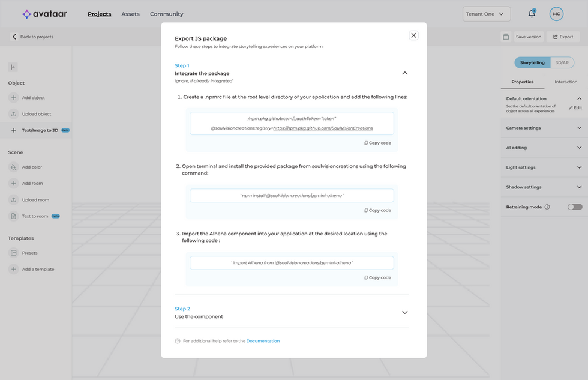The image size is (588, 380).
Task: Click the avataar logo
Action: pos(44,14)
